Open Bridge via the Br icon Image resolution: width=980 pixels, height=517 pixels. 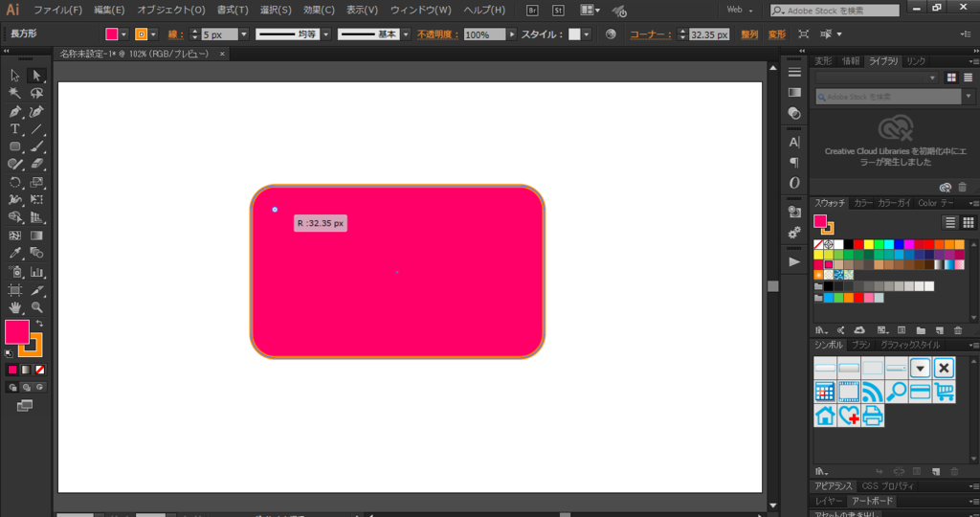[x=532, y=10]
